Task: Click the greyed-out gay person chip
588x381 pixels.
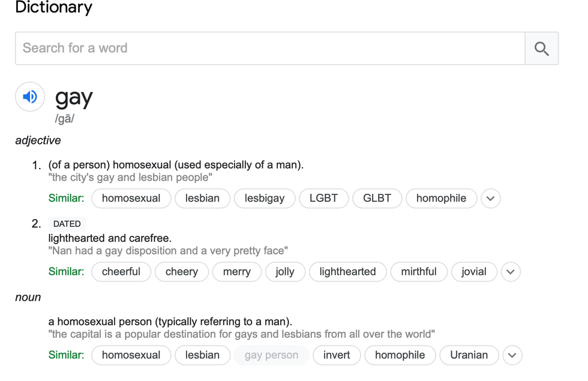Action: click(x=271, y=355)
